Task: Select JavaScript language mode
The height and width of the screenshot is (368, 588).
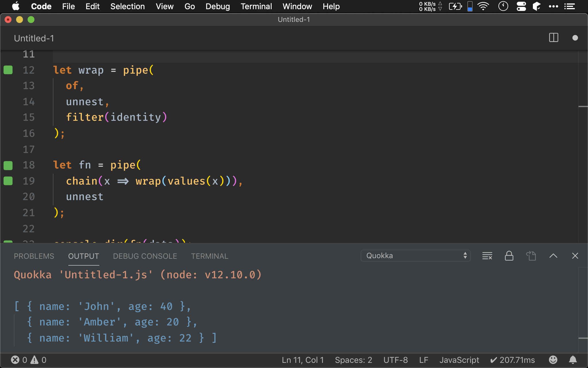Action: click(x=459, y=360)
